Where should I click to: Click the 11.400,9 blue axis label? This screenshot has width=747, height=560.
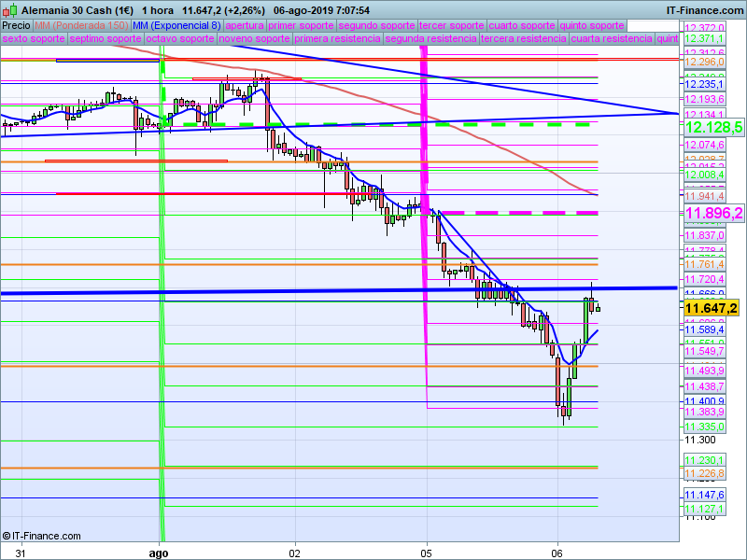pyautogui.click(x=705, y=401)
